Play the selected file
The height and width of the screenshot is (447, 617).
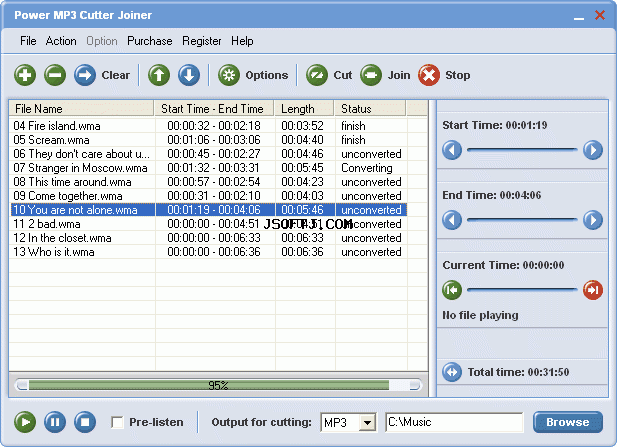coord(25,422)
